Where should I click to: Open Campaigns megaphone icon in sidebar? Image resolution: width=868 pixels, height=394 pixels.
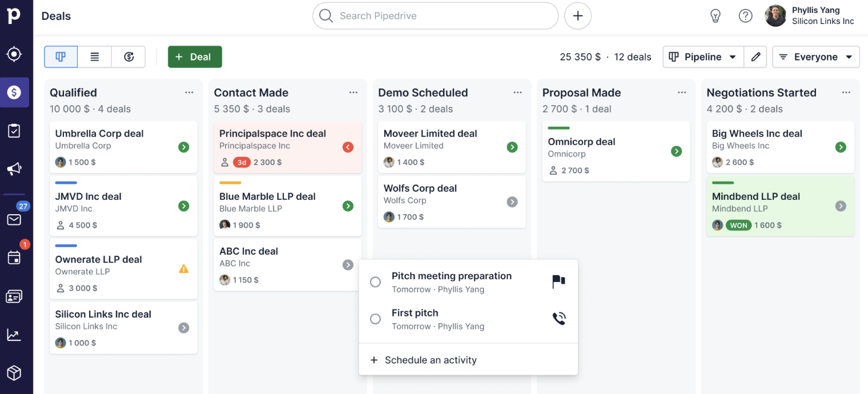(14, 169)
